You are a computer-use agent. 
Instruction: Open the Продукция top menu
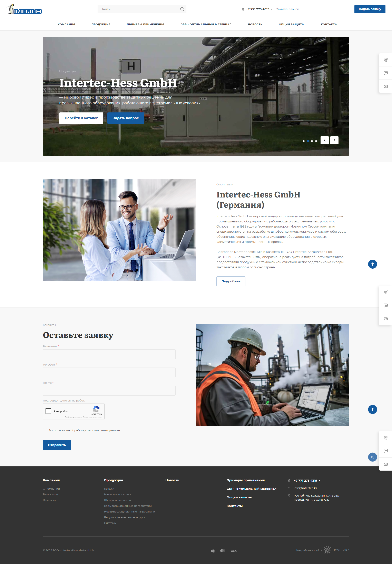click(101, 24)
